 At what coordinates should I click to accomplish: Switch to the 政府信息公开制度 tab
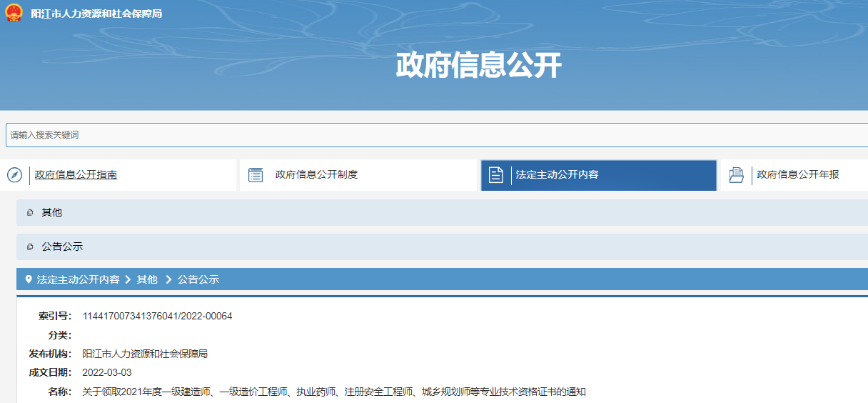(316, 175)
